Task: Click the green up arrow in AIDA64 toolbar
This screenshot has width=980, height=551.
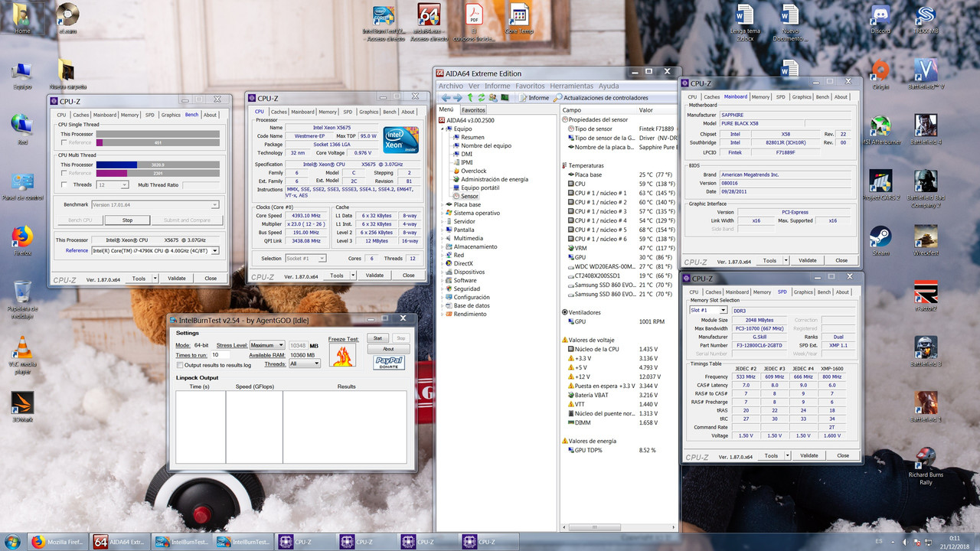Action: click(x=470, y=98)
